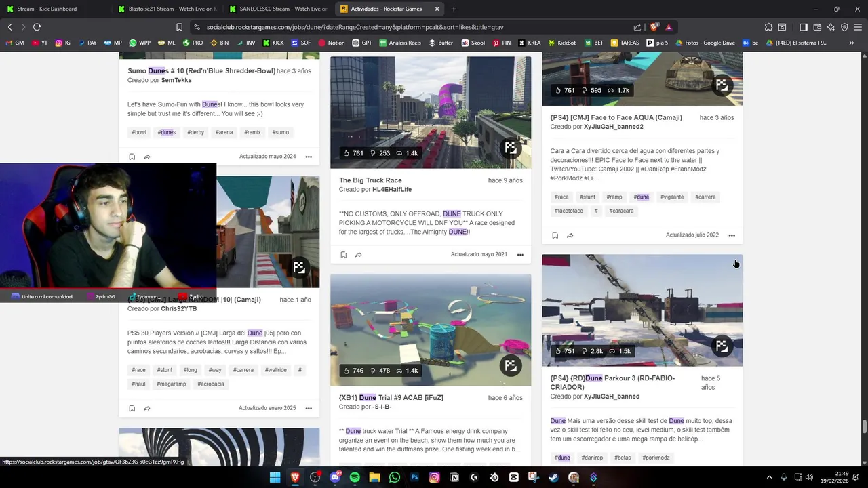The width and height of the screenshot is (868, 488).
Task: Click the Brave Shields lion icon
Action: 654,27
